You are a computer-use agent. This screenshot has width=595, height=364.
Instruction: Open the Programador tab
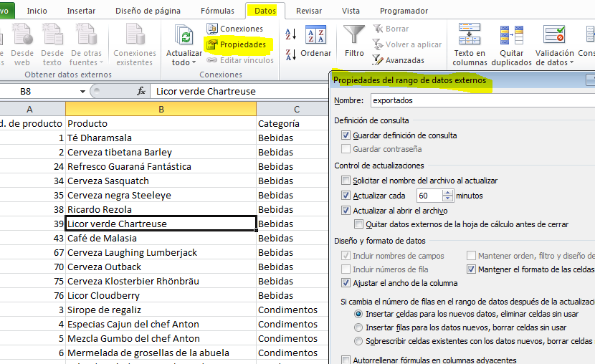[x=404, y=11]
